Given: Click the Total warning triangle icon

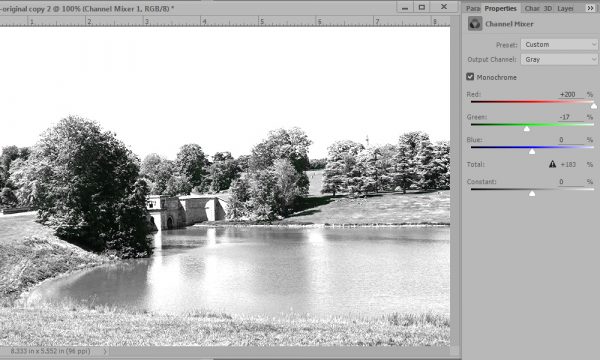Looking at the screenshot, I should [x=552, y=164].
